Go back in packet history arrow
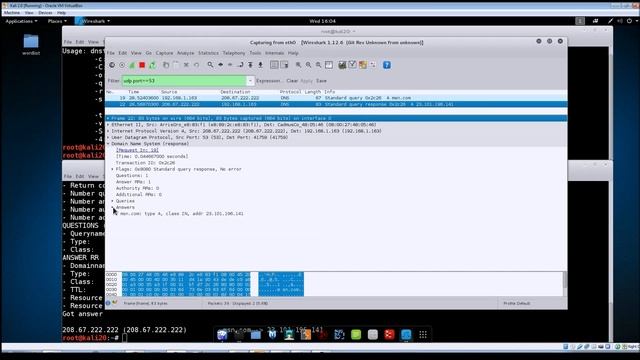The image size is (640, 360). point(220,65)
